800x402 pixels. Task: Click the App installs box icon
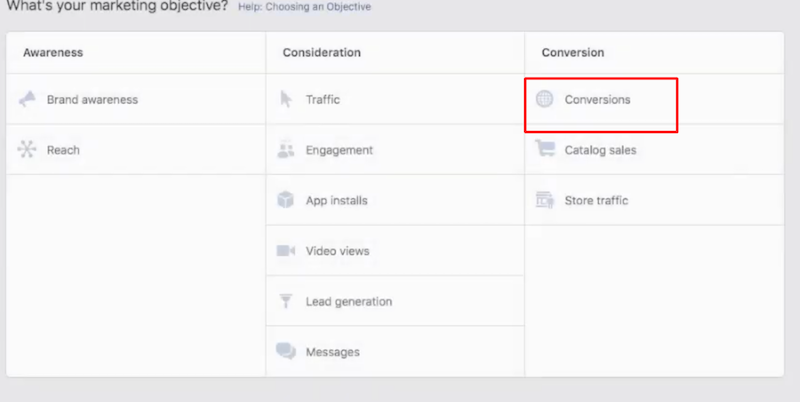coord(286,200)
